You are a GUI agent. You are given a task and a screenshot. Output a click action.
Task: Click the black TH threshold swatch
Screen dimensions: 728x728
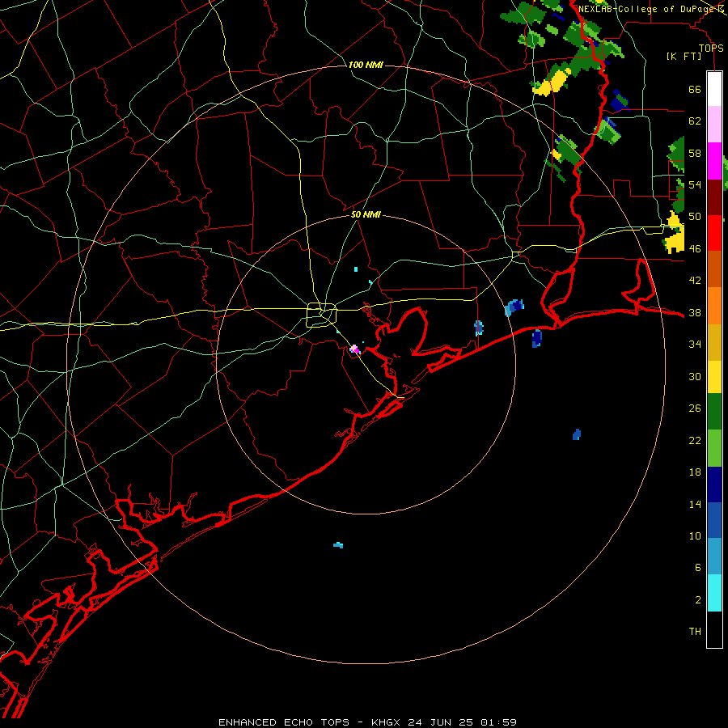[x=714, y=629]
